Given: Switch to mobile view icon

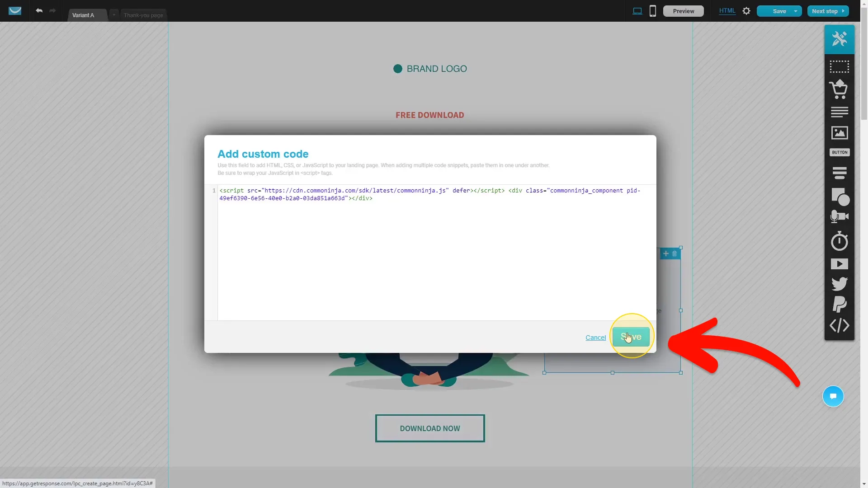Looking at the screenshot, I should 652,11.
